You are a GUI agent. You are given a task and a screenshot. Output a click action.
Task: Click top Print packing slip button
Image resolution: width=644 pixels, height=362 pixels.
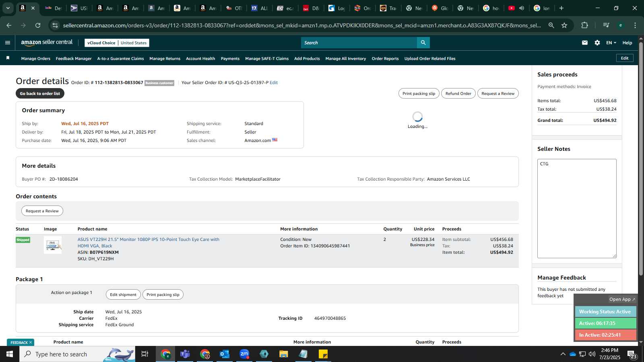419,93
